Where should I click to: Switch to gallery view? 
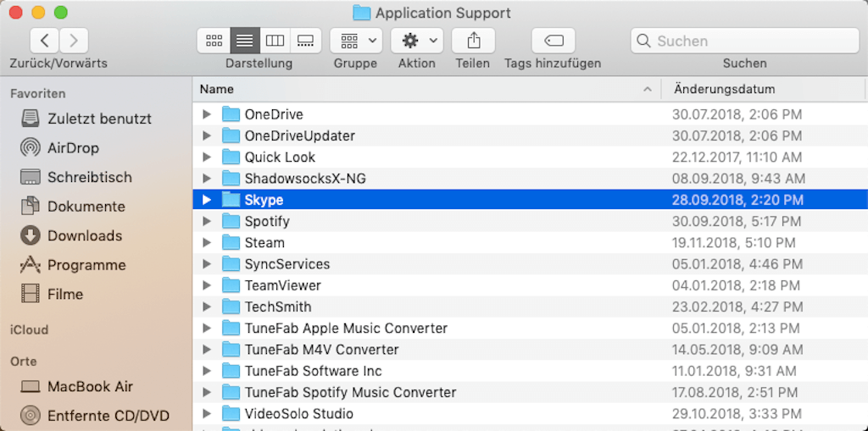(305, 41)
